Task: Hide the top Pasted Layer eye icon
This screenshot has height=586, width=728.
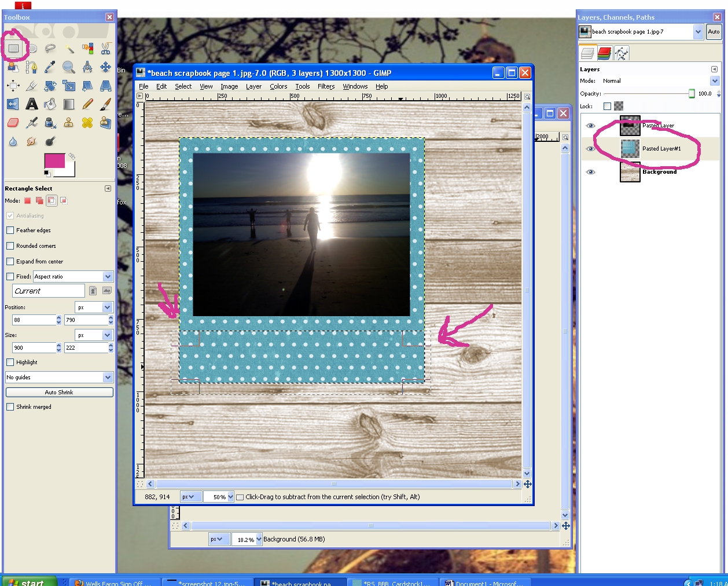Action: [590, 126]
